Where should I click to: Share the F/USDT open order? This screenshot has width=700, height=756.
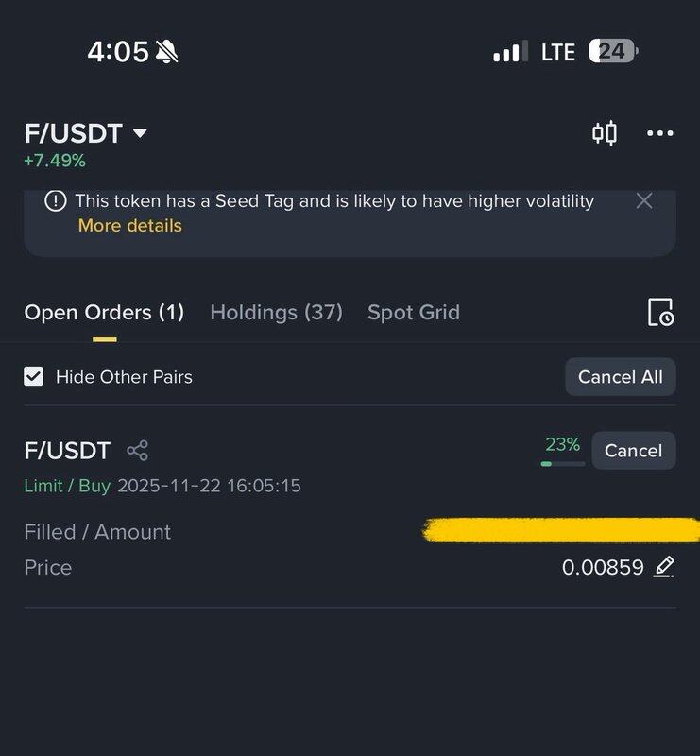137,451
